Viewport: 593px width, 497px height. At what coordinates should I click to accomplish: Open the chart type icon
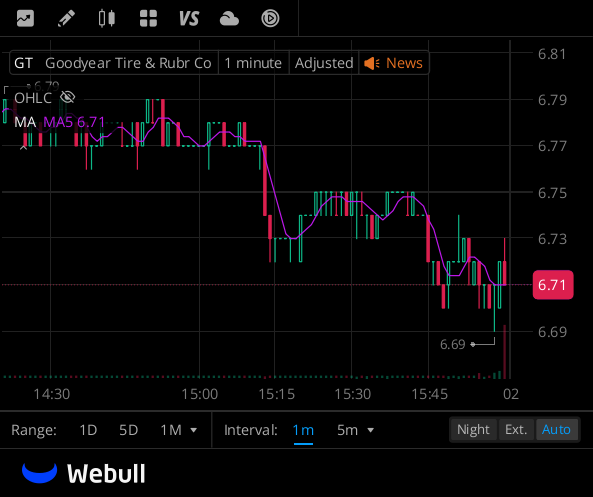click(x=25, y=18)
